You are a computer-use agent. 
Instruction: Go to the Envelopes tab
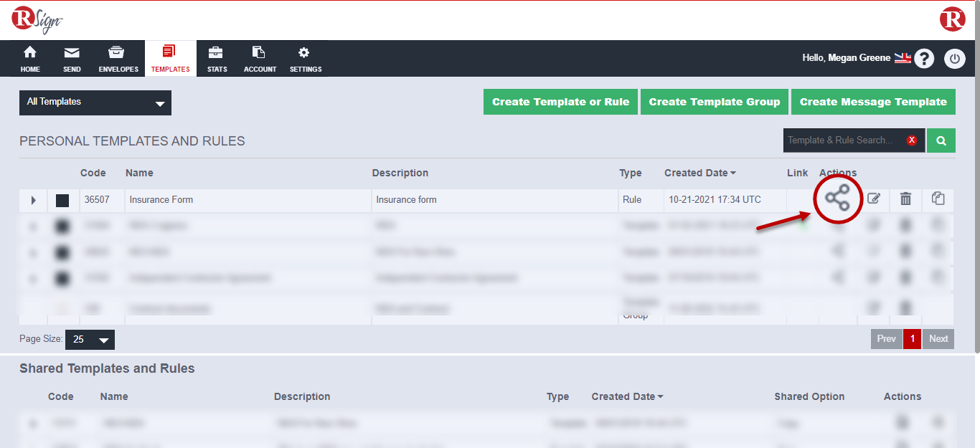click(x=118, y=59)
